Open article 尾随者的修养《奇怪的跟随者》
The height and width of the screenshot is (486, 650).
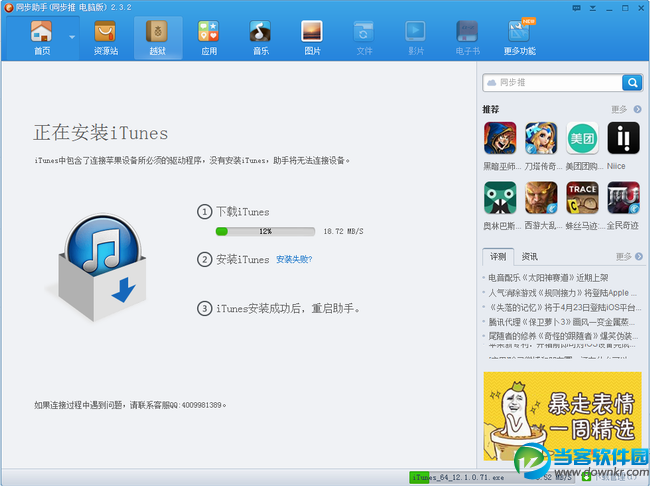point(563,336)
